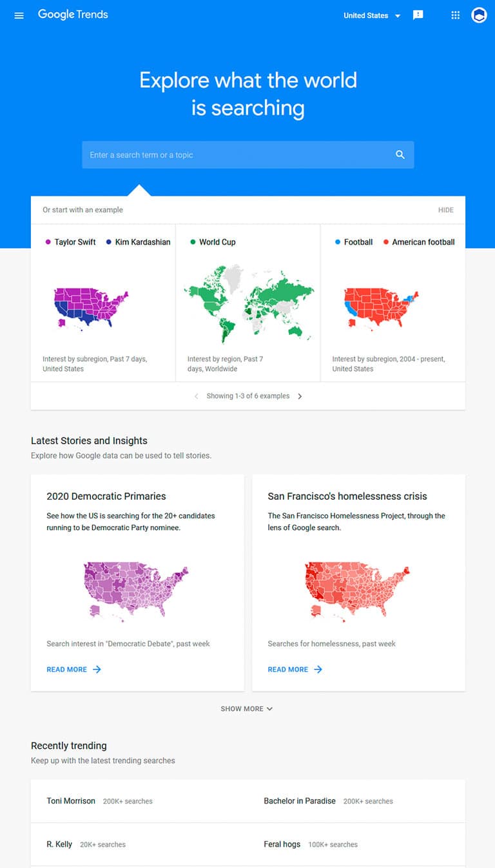
Task: Click 'Interest by subregion, 2004 - present' caption
Action: tap(389, 364)
